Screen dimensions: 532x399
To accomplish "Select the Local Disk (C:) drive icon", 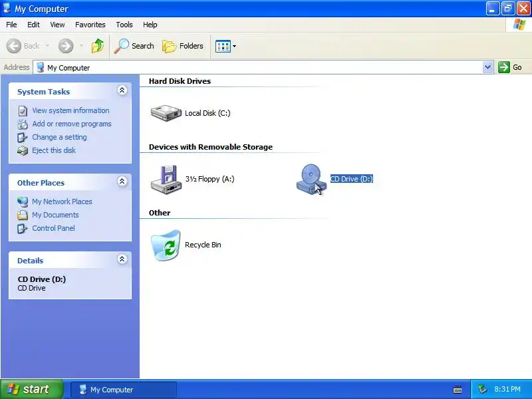I will point(166,113).
